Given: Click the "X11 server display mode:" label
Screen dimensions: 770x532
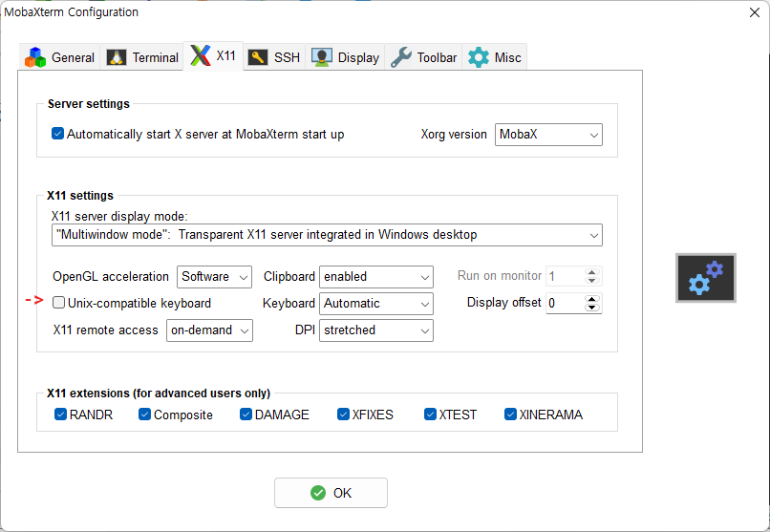Looking at the screenshot, I should (119, 217).
